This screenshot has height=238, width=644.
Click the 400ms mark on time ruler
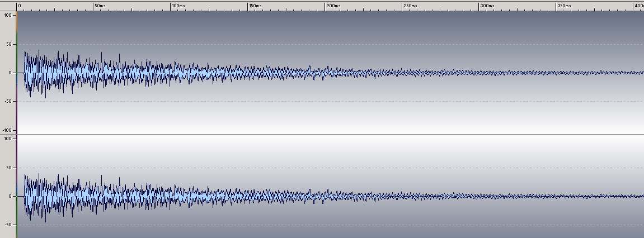[638, 6]
